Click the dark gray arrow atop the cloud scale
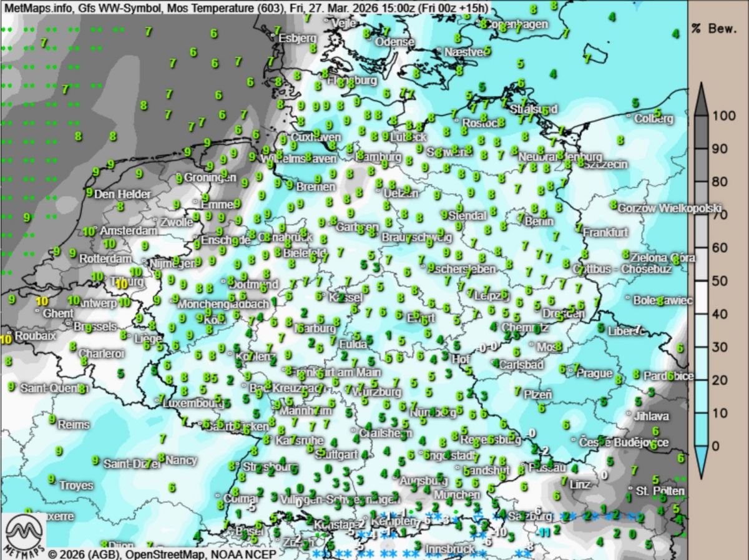 click(x=701, y=99)
